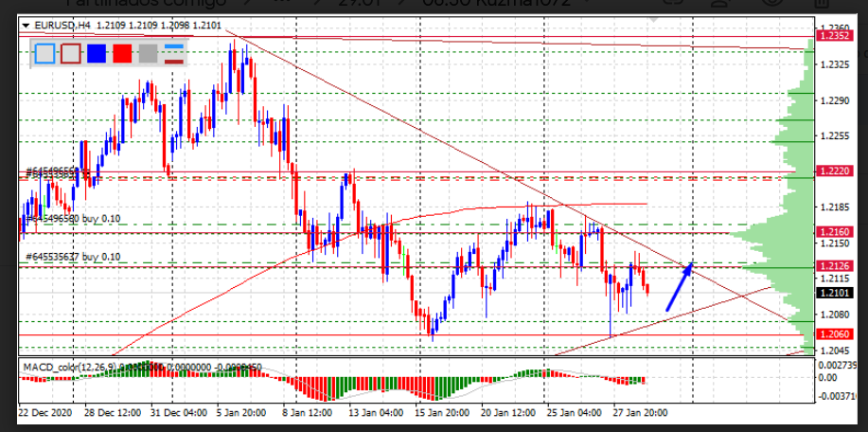Open the EURUSD chart dropdown triangle

(x=25, y=26)
